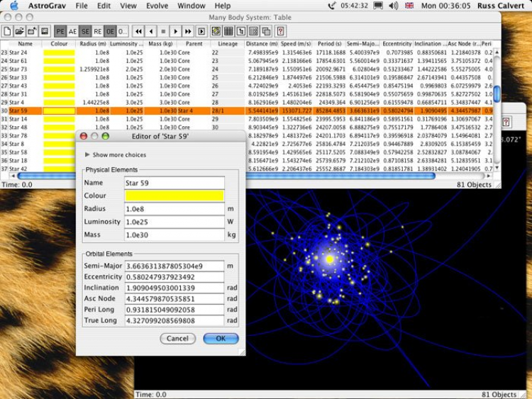This screenshot has width=532, height=399.
Task: Open the Window menu
Action: click(x=192, y=6)
